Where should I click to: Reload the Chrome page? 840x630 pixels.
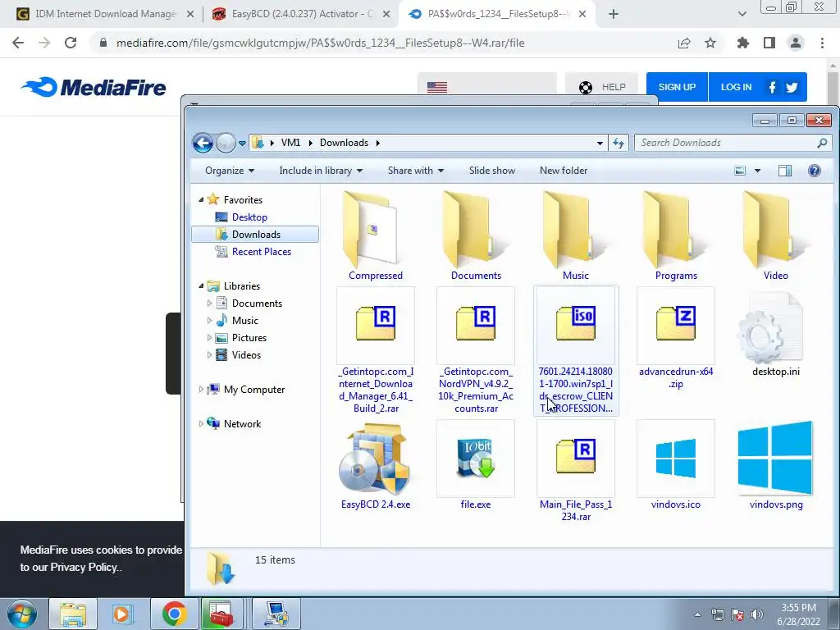point(71,43)
